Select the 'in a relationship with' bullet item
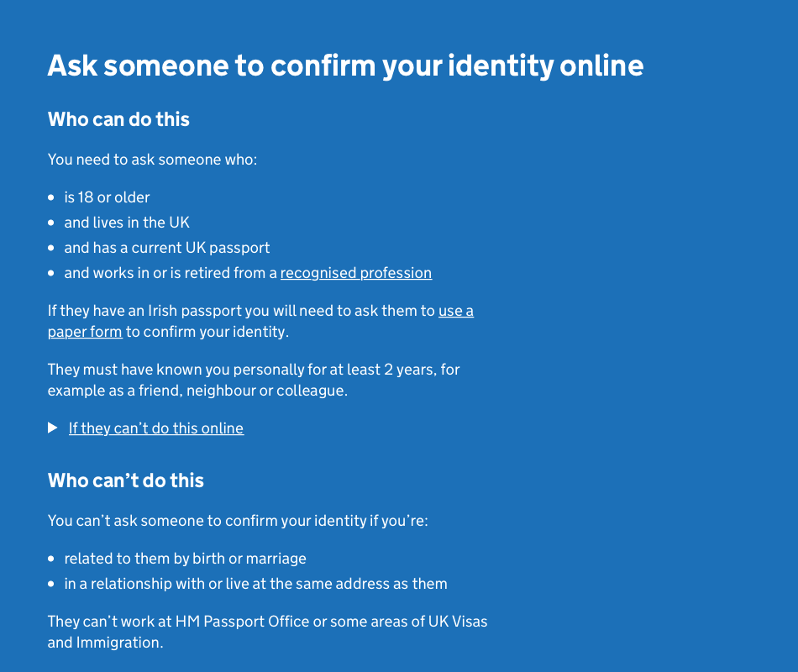This screenshot has width=798, height=672. click(255, 584)
